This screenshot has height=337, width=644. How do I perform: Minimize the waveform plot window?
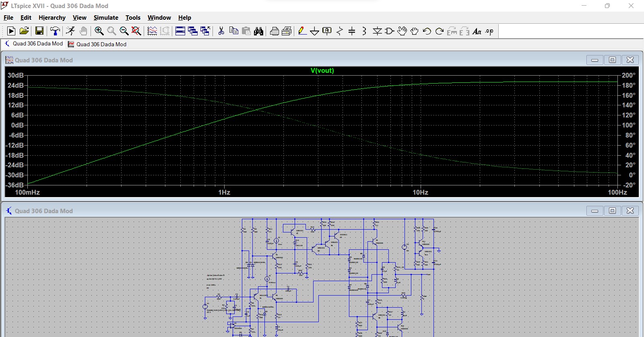click(x=594, y=60)
